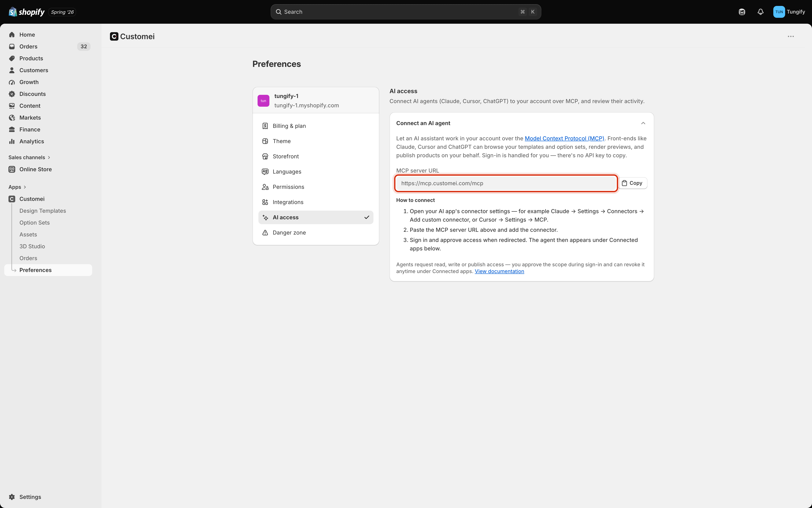Click the Customei logo in the page header
Viewport: 812px width, 508px height.
114,36
